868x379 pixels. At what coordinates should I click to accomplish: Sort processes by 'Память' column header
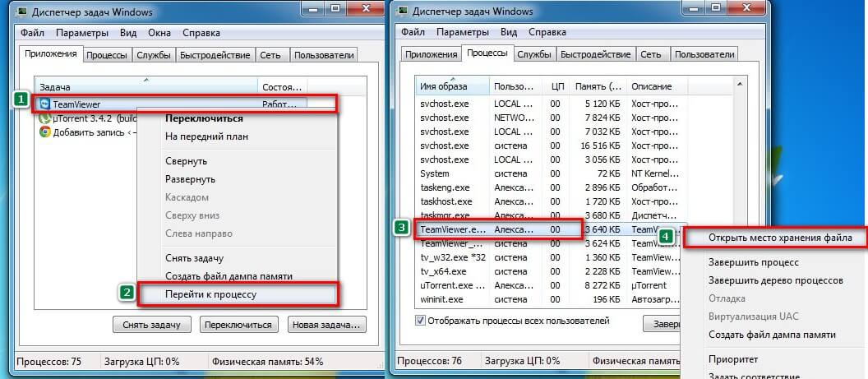(x=598, y=86)
